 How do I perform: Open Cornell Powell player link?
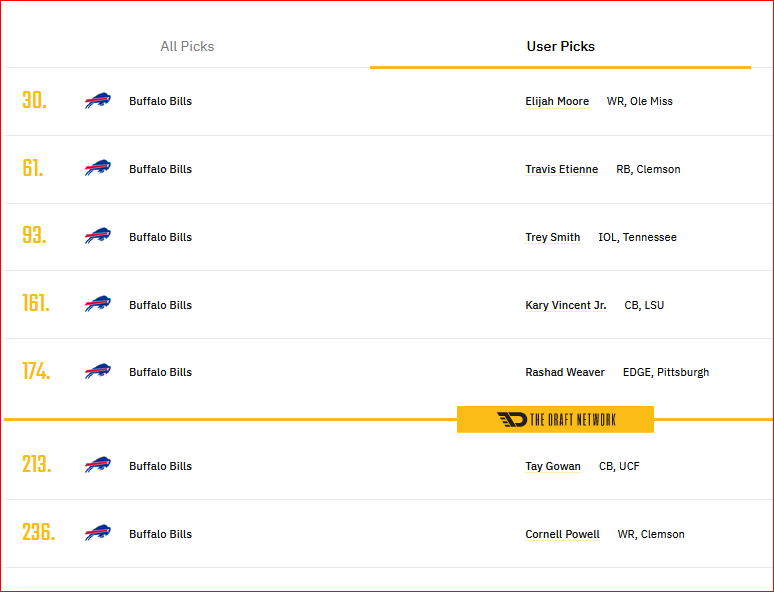562,534
